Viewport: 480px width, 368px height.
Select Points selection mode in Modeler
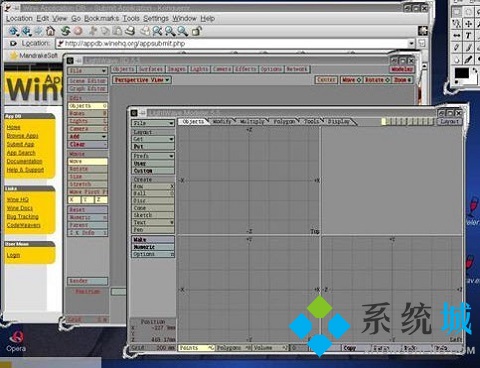pyautogui.click(x=196, y=348)
